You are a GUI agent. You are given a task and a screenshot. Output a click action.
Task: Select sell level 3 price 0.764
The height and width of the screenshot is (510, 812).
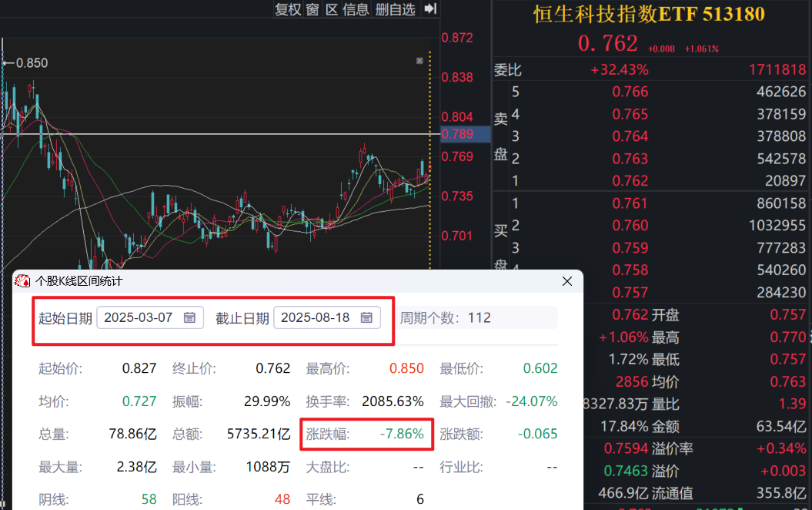(630, 136)
